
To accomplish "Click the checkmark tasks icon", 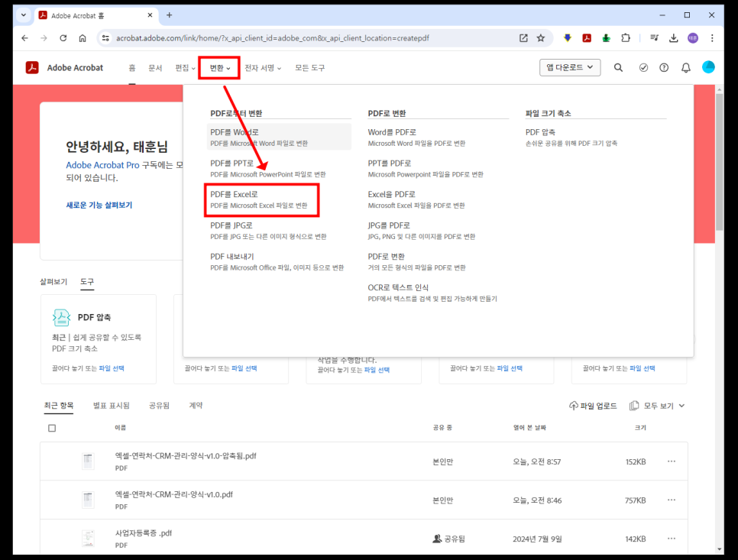I will coord(643,68).
